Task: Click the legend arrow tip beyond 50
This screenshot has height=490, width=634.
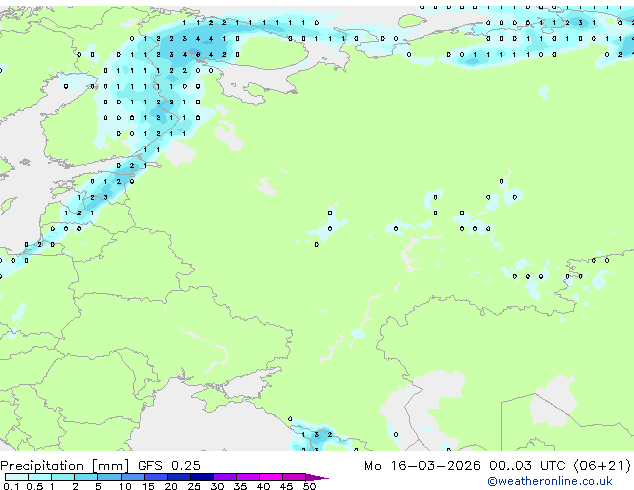Action: (317, 478)
